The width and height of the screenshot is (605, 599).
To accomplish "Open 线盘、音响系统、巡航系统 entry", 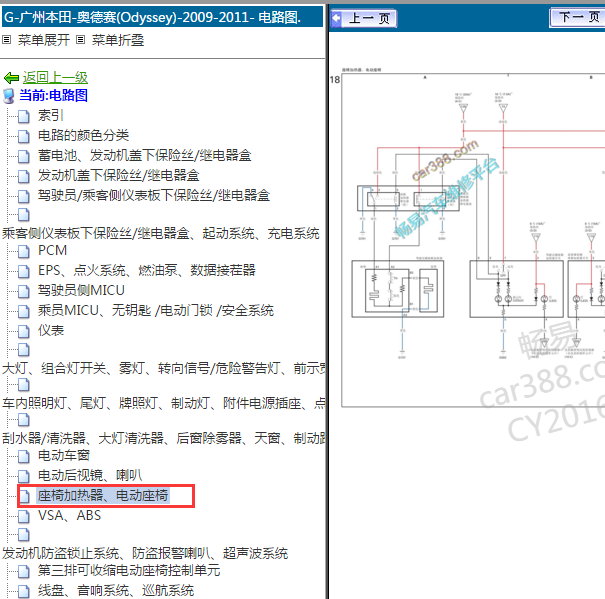I will [x=116, y=591].
